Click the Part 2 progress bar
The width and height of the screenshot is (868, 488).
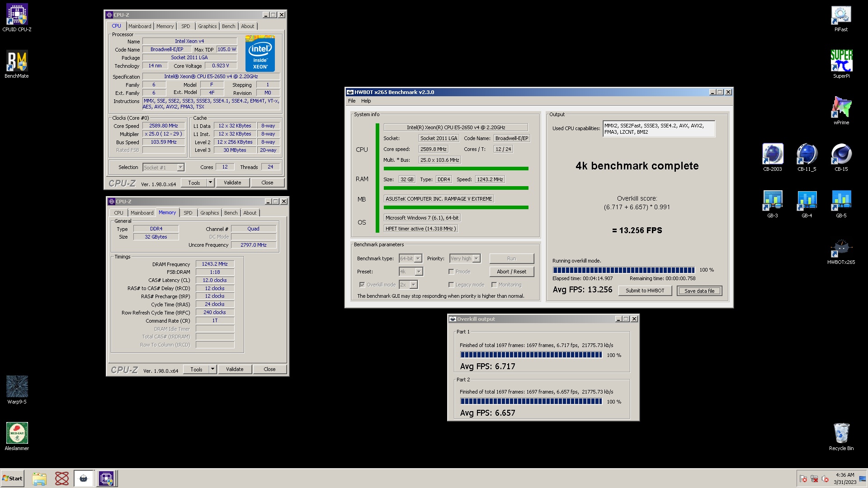531,401
